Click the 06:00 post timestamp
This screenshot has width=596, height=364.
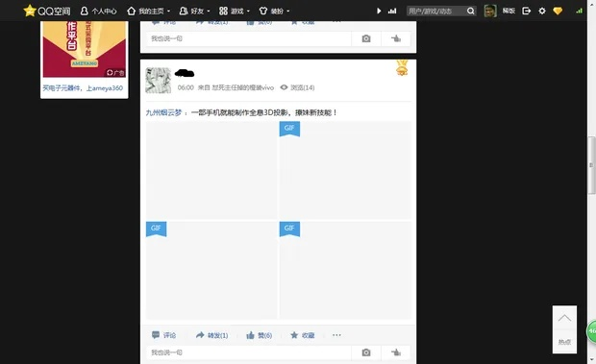point(186,87)
